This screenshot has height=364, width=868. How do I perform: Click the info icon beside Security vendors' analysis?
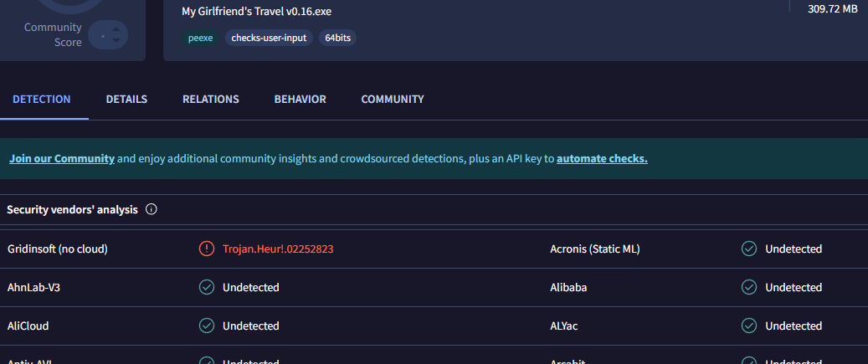(152, 209)
